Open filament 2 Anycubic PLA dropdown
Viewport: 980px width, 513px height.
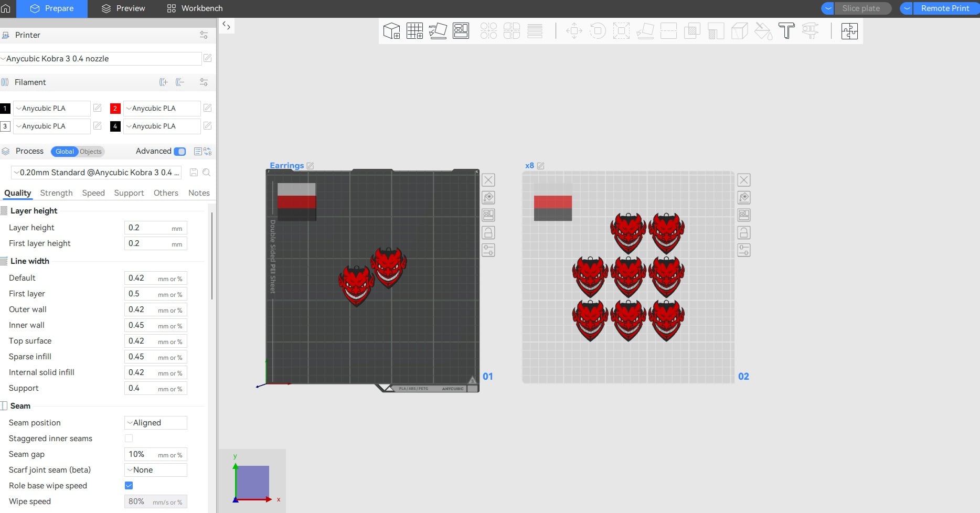coord(162,109)
